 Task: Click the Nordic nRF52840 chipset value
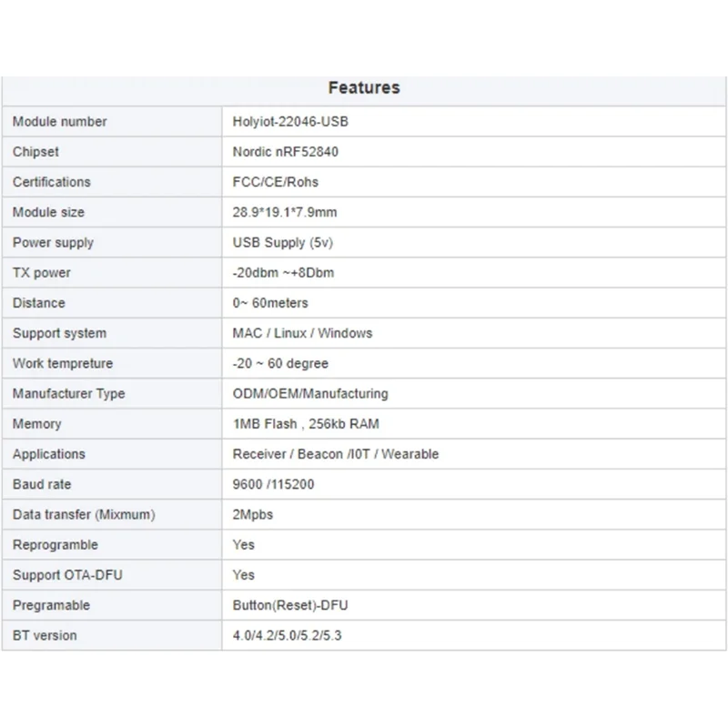286,152
